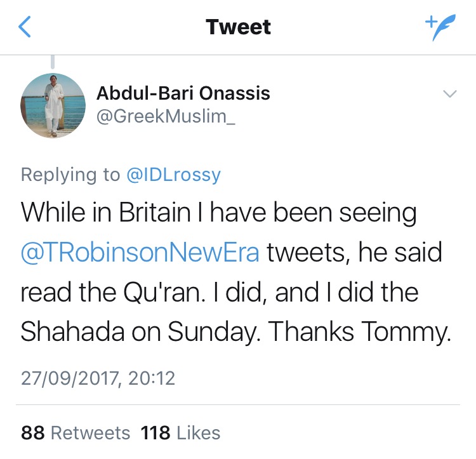Click the "tweets, he said" text
Screen dimensions: 476x459
[354, 252]
